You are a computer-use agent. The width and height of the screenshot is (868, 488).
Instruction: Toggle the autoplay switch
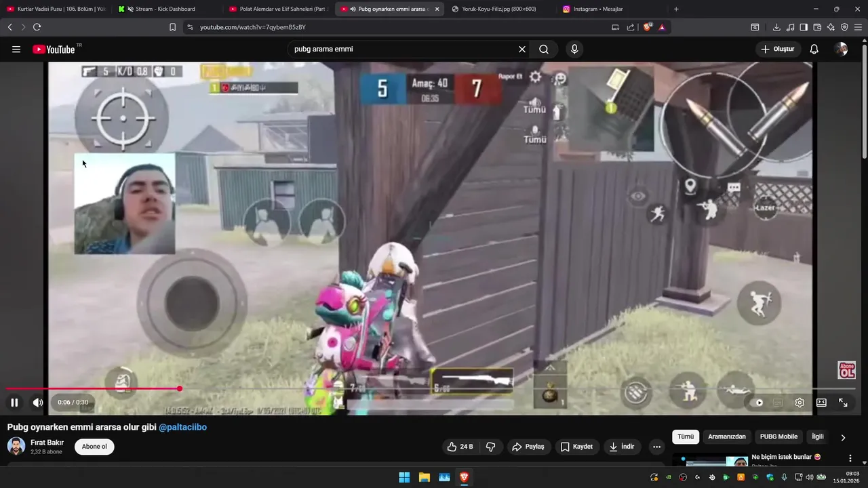759,403
